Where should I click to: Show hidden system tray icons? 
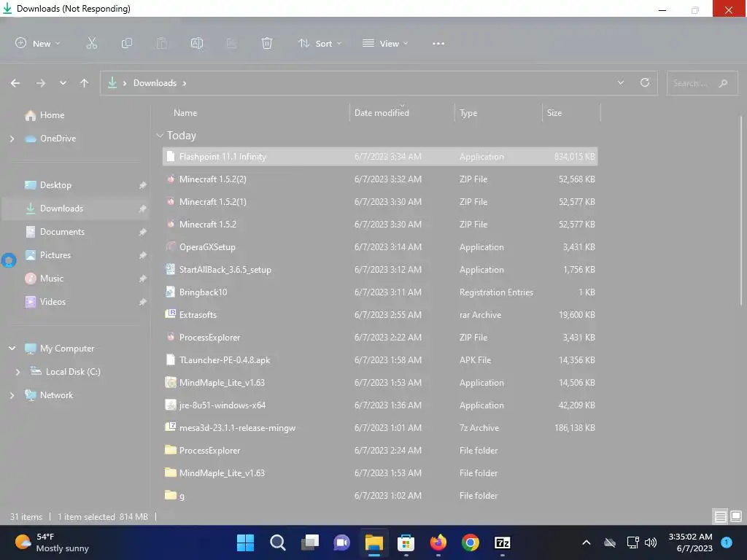(x=587, y=542)
